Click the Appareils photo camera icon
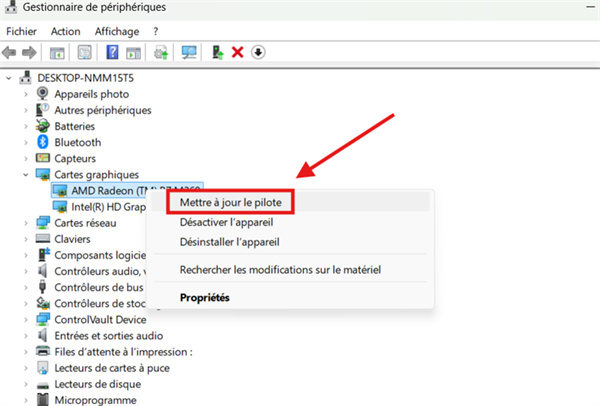 click(42, 94)
